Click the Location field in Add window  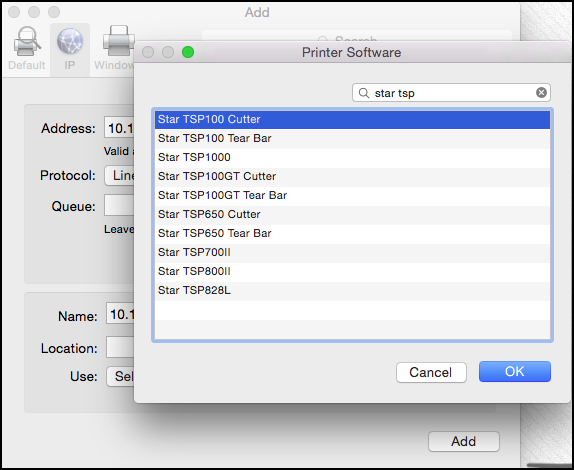click(121, 347)
